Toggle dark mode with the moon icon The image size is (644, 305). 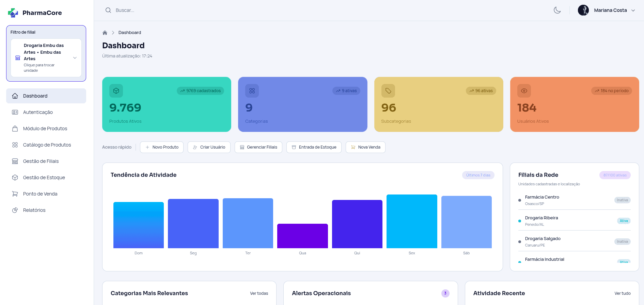pyautogui.click(x=557, y=10)
